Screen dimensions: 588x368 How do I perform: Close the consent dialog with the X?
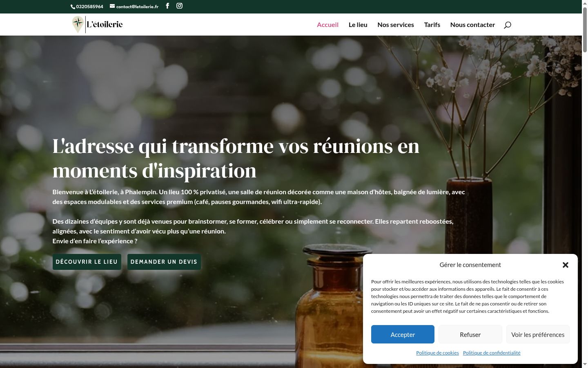(x=566, y=265)
